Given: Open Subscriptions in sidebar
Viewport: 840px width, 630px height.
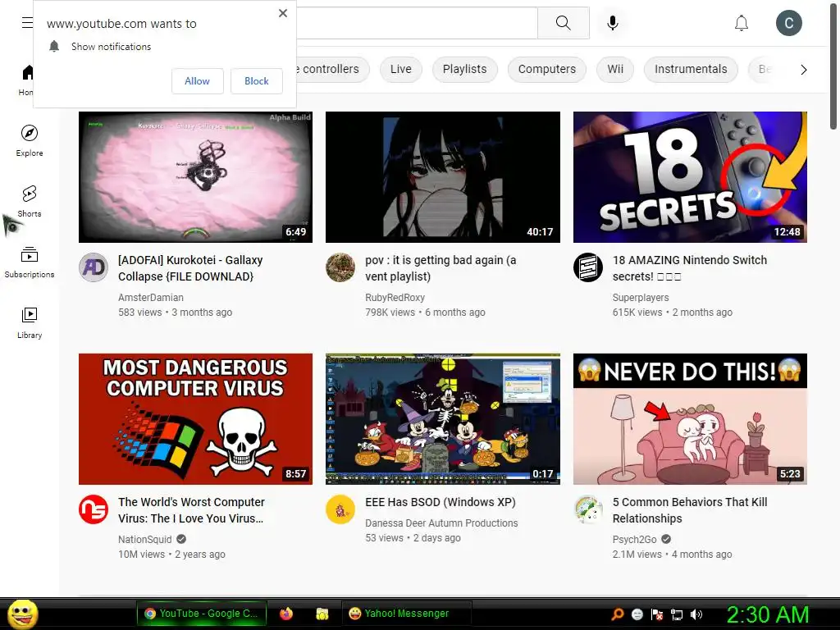Looking at the screenshot, I should (x=30, y=262).
